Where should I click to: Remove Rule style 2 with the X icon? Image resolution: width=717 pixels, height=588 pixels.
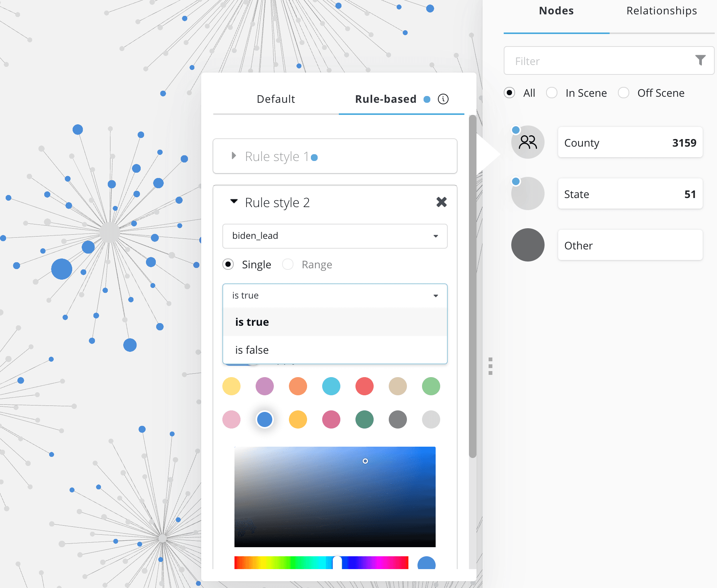click(441, 202)
